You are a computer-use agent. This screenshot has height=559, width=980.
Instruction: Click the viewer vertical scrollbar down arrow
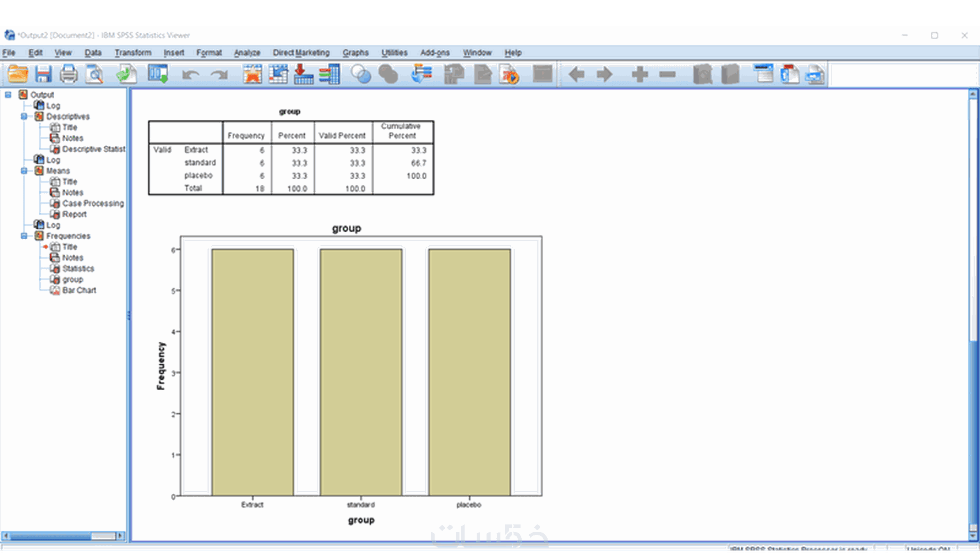(973, 536)
